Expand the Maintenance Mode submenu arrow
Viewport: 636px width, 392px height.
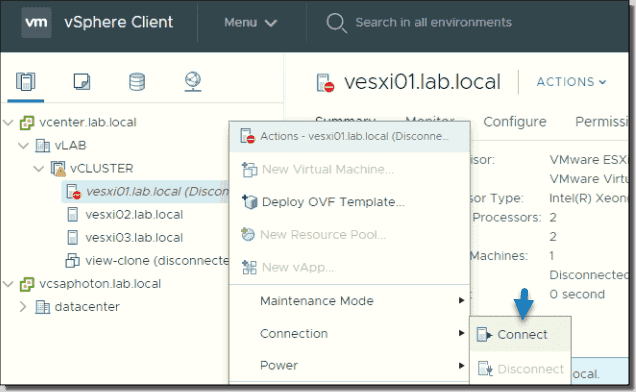tap(461, 300)
